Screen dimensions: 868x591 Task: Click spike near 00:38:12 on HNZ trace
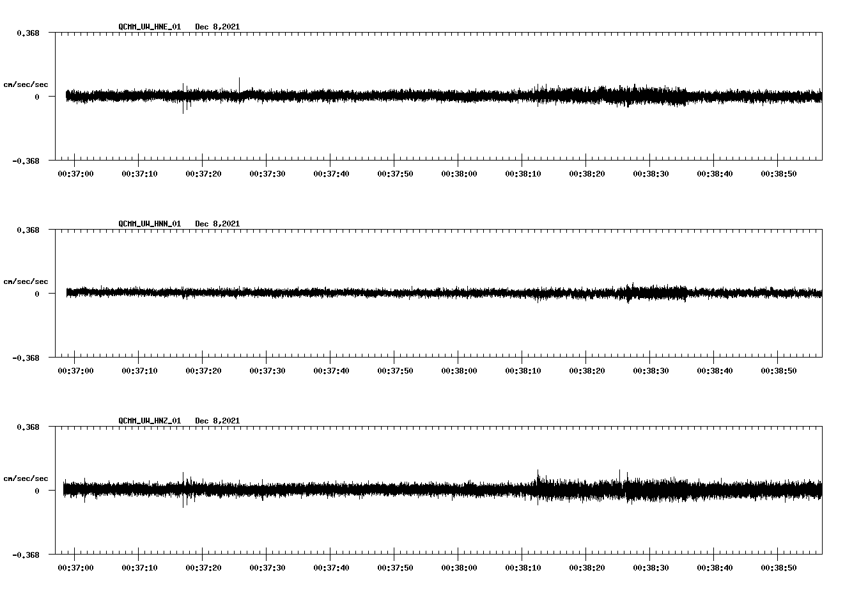(x=538, y=475)
